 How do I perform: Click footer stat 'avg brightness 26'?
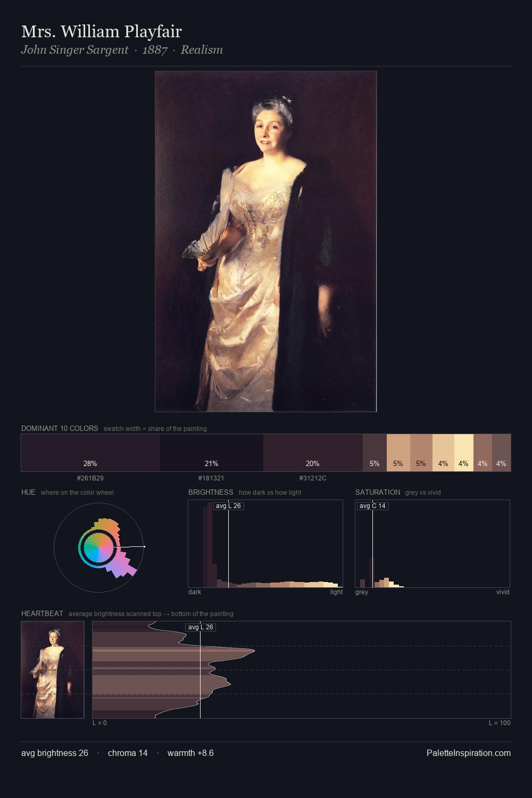coord(55,753)
